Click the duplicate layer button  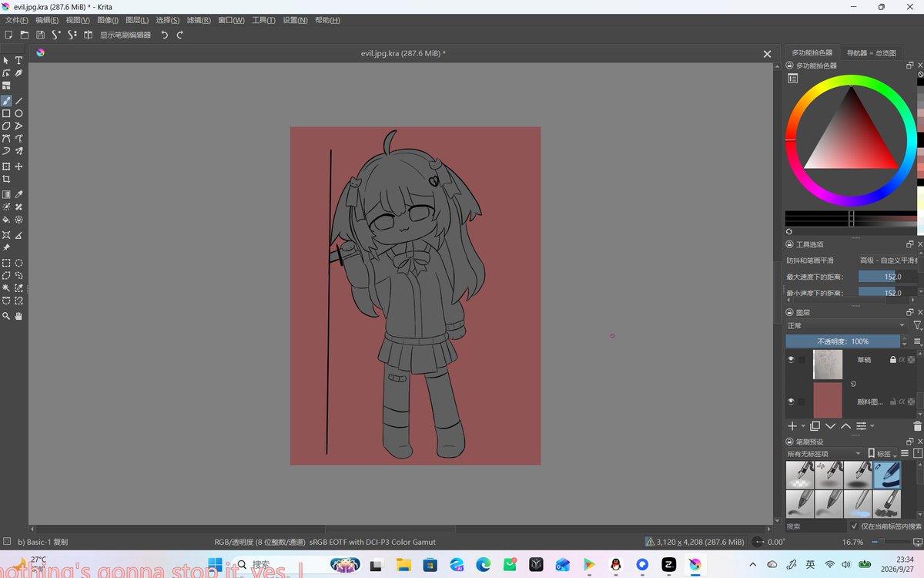pyautogui.click(x=815, y=426)
